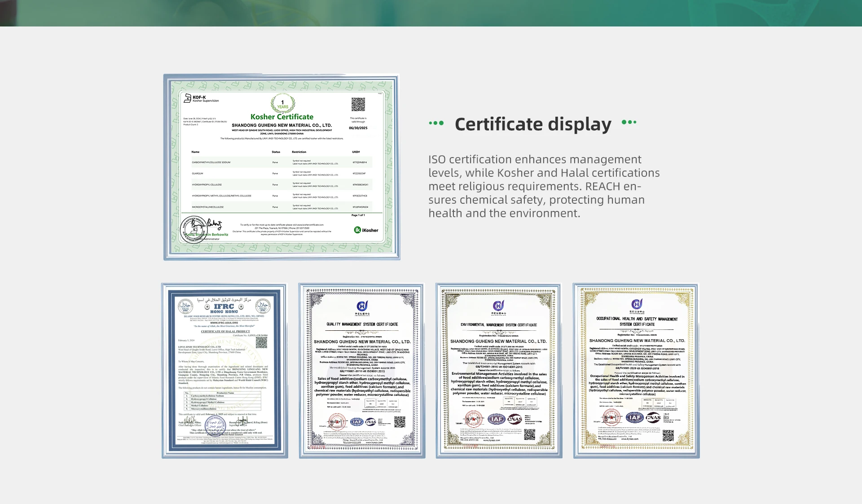Click the Rabbi Berkowitz signature stamp
This screenshot has width=862, height=504.
coord(194,229)
